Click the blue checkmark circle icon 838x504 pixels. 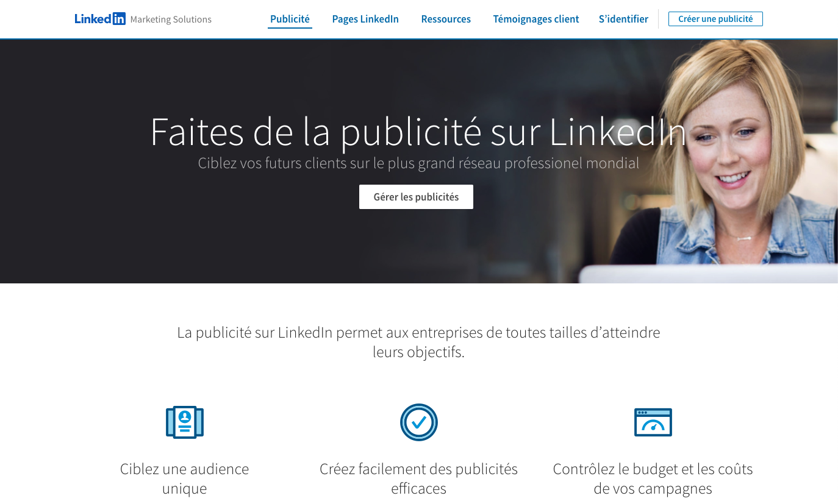point(419,422)
